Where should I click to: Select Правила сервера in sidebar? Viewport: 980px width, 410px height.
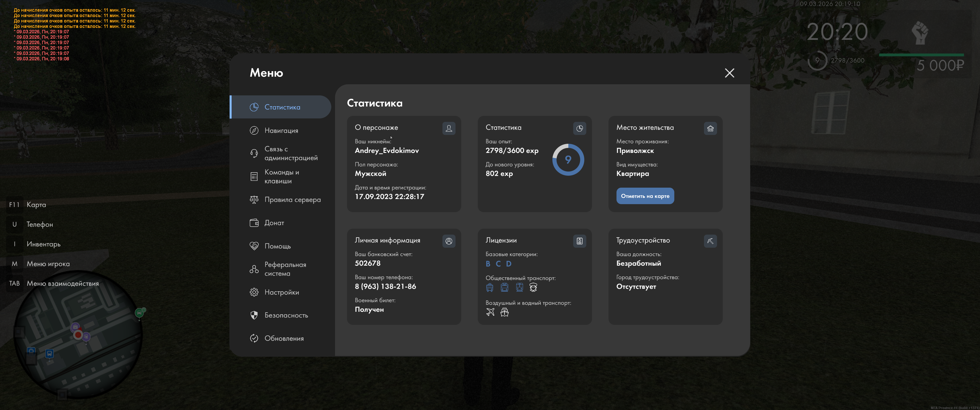[292, 200]
